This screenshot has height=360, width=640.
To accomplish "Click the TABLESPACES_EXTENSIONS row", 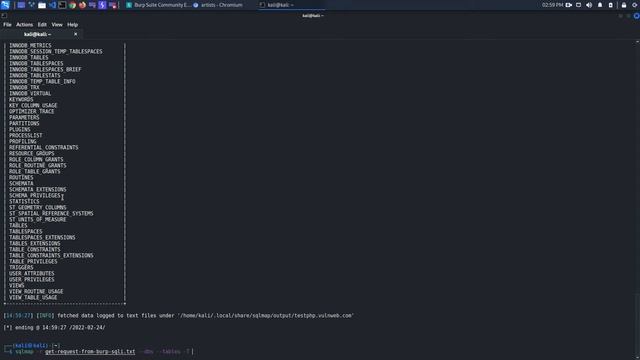I will click(x=42, y=238).
